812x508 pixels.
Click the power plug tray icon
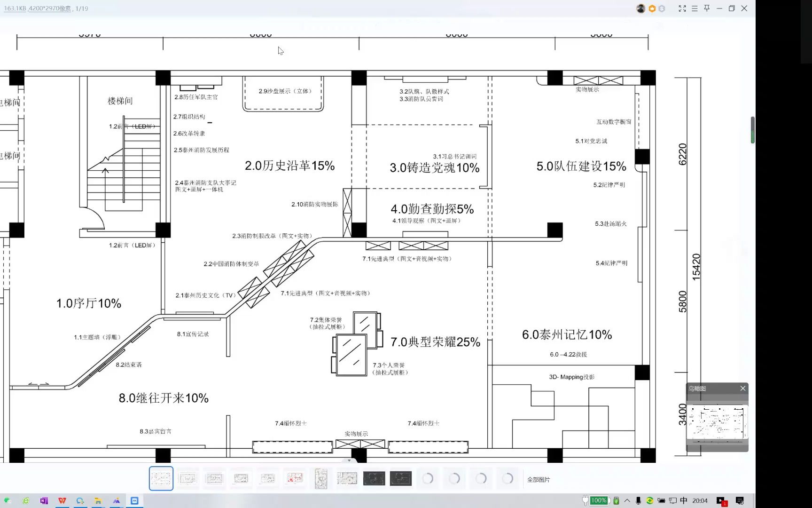pyautogui.click(x=661, y=500)
